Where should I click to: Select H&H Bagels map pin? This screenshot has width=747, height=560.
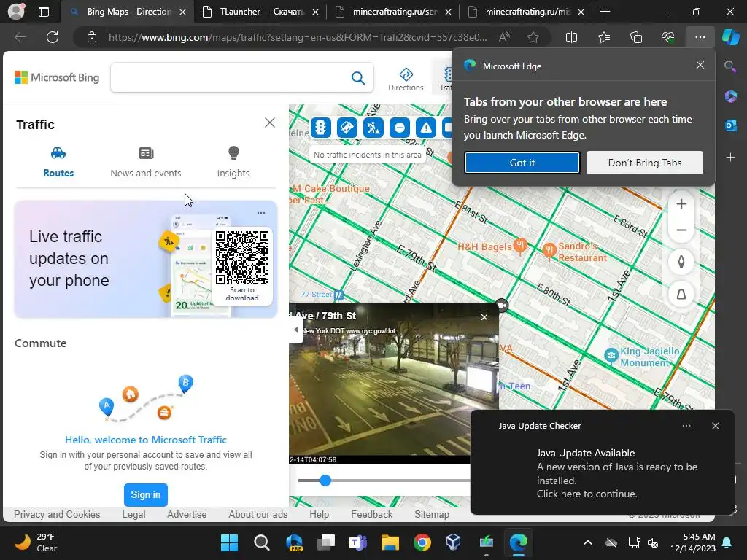(x=520, y=246)
